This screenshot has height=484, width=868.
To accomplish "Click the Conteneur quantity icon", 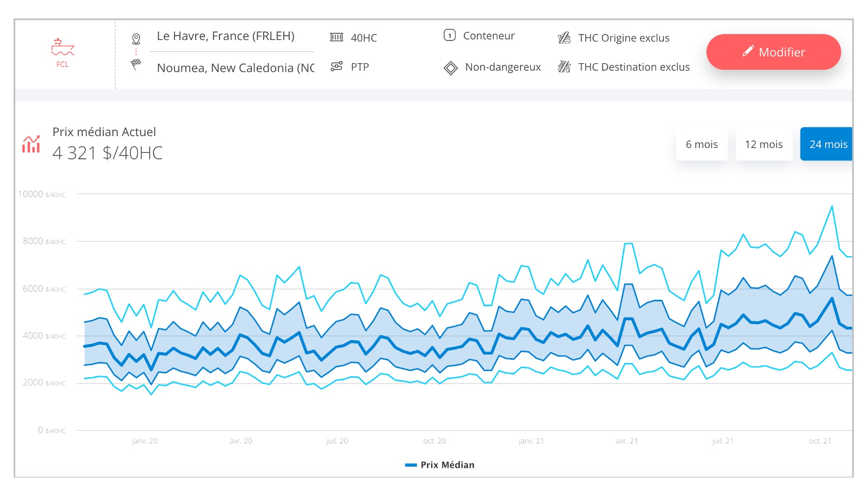I will (450, 35).
